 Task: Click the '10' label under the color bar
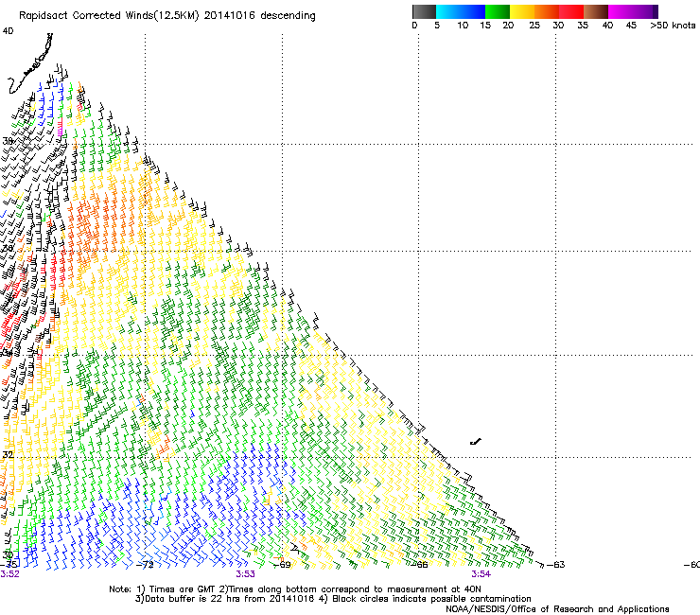coord(463,26)
